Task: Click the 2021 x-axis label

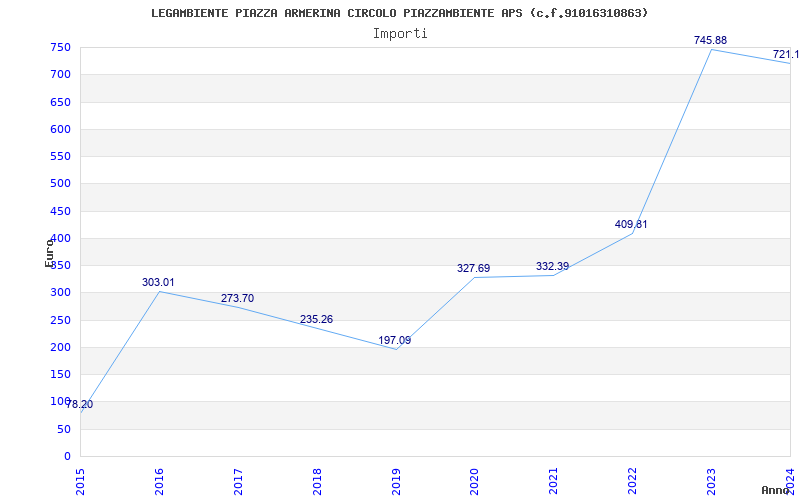Action: (x=554, y=481)
